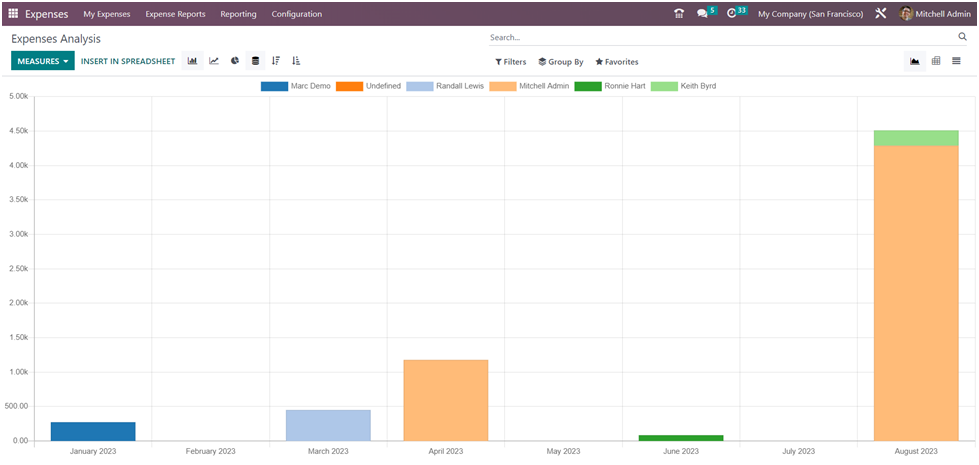Screen dimensions: 979x465
Task: Open the developer tools wrench icon
Action: (880, 14)
